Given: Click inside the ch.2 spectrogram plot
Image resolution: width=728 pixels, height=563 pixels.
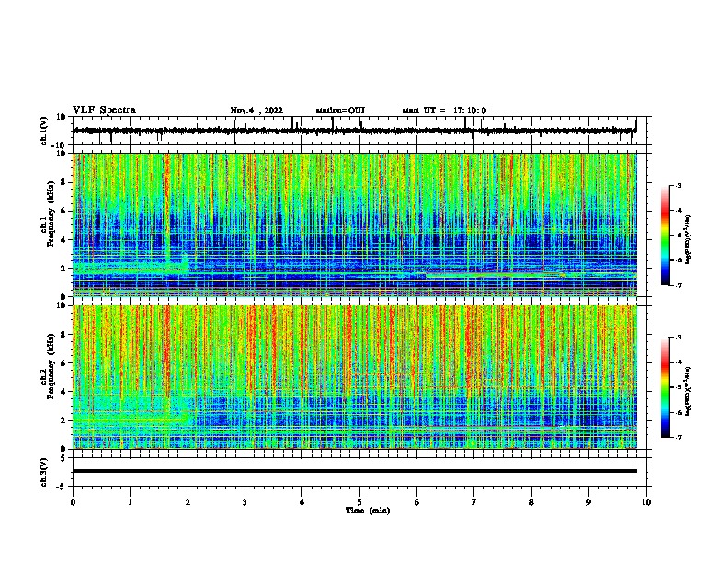Looking at the screenshot, I should 354,377.
